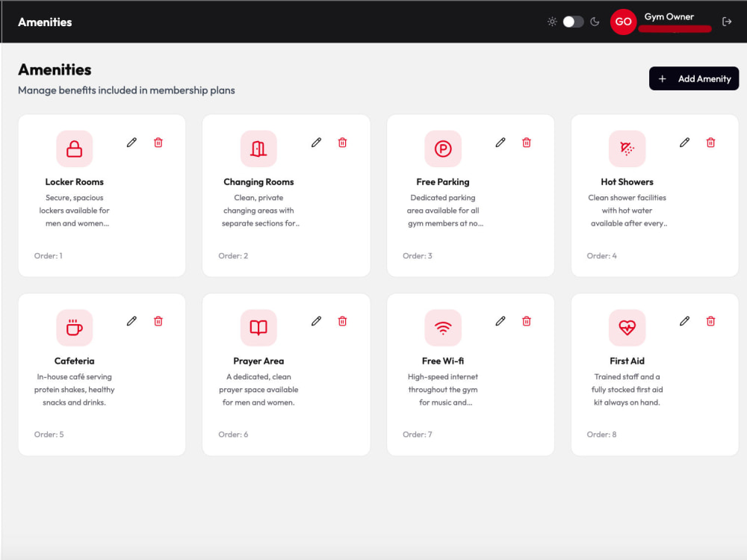Edit the Free Wi-fi amenity

pos(500,321)
